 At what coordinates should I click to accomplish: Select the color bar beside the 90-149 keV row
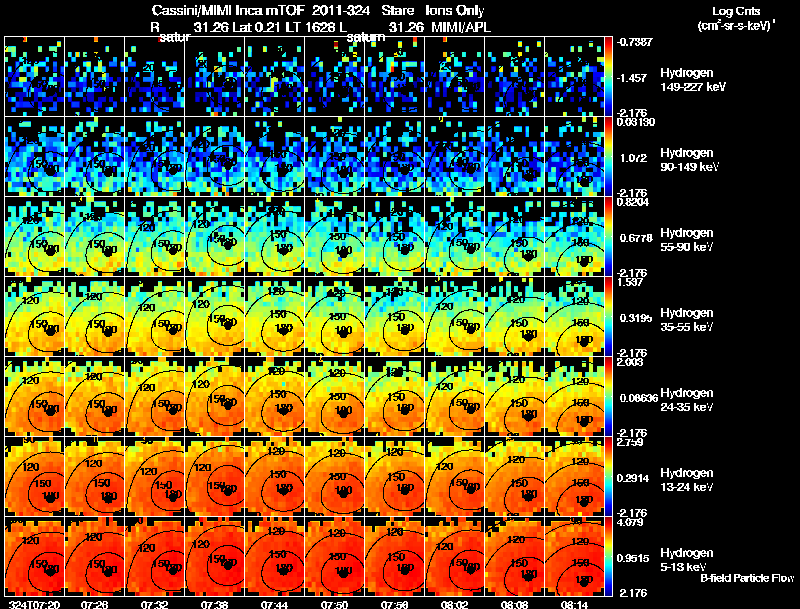coord(608,157)
